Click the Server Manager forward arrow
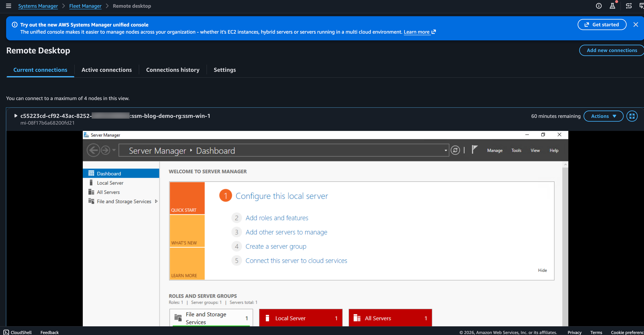644x335 pixels. coord(105,150)
